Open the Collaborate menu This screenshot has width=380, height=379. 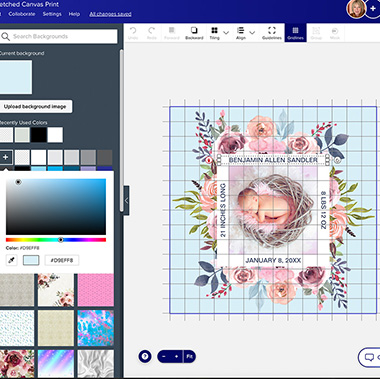22,14
